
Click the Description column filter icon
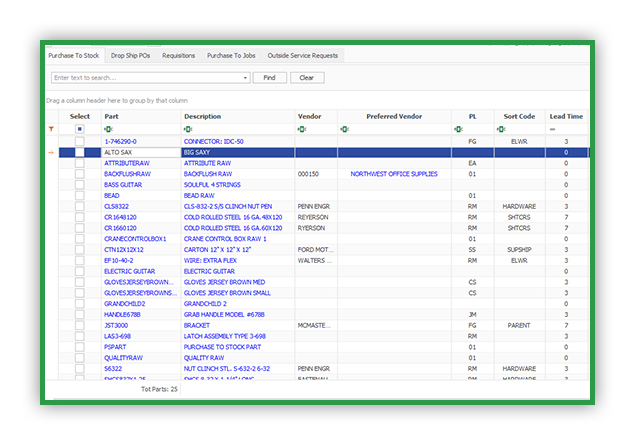tap(188, 129)
